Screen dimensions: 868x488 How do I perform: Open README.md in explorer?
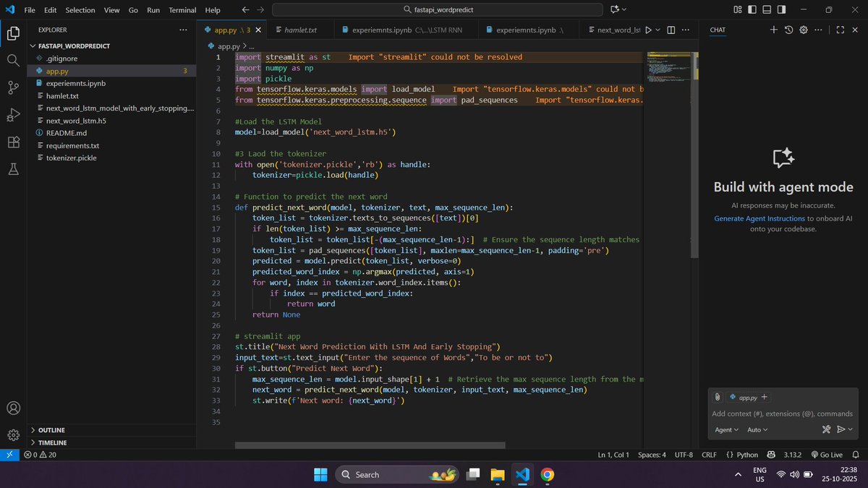[x=111, y=133]
